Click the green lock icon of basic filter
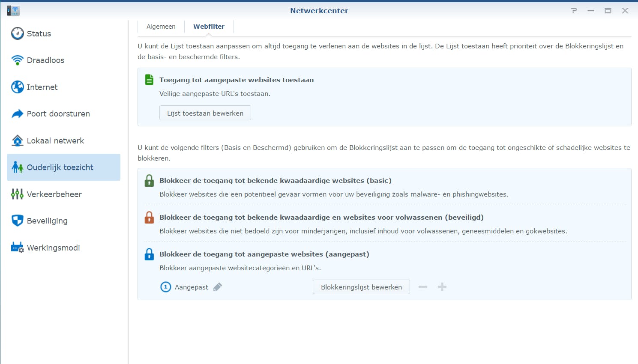This screenshot has height=364, width=638. pos(149,181)
